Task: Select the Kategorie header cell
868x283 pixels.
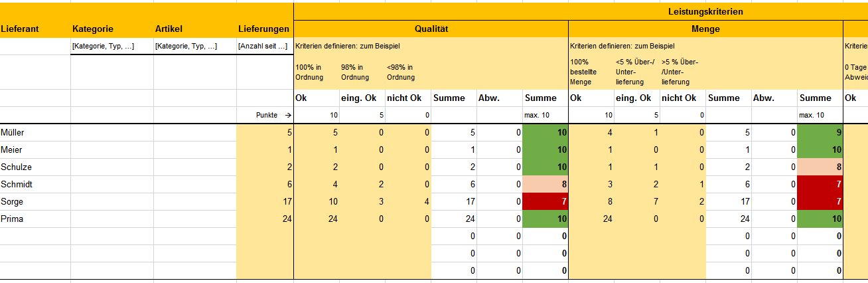Action: point(111,29)
